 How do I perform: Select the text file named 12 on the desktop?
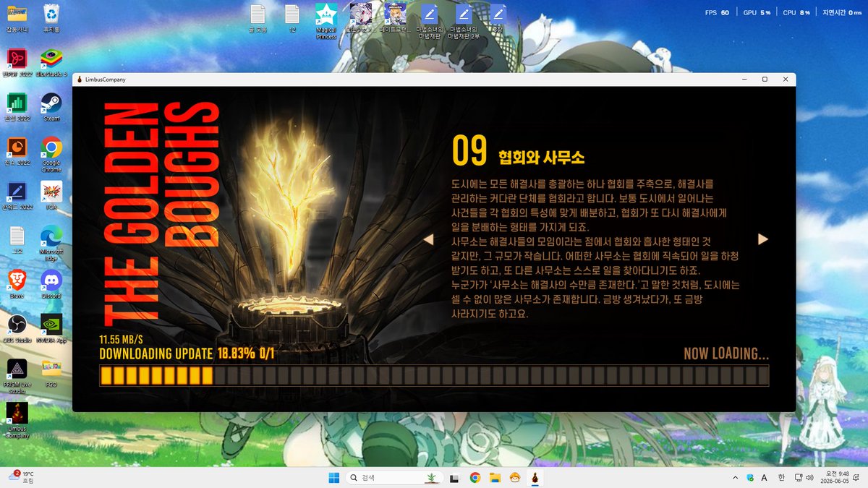tap(292, 19)
